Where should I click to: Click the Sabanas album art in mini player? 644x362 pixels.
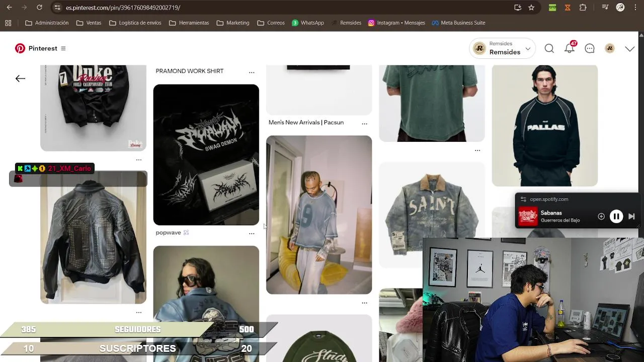tap(528, 217)
